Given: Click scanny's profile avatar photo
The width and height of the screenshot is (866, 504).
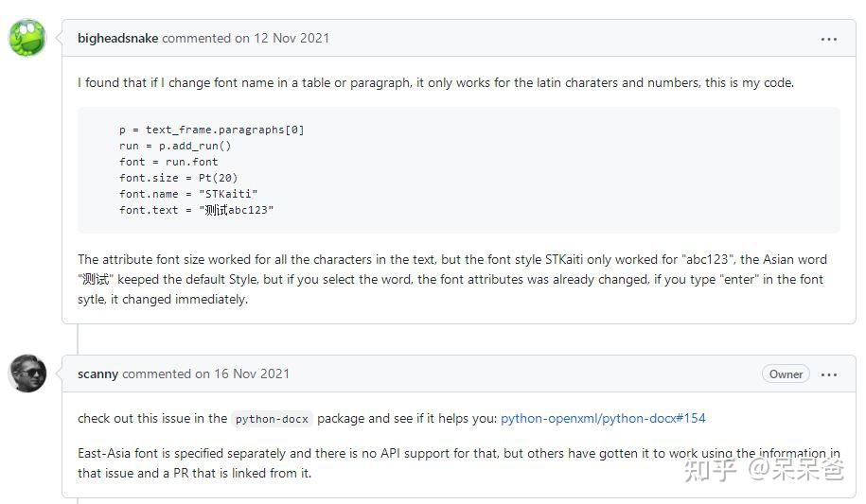Looking at the screenshot, I should click(27, 374).
